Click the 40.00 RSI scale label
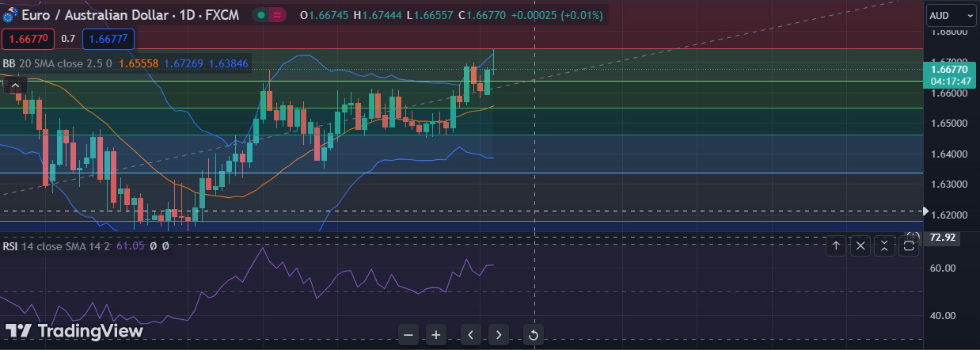The width and height of the screenshot is (980, 350). (x=942, y=316)
